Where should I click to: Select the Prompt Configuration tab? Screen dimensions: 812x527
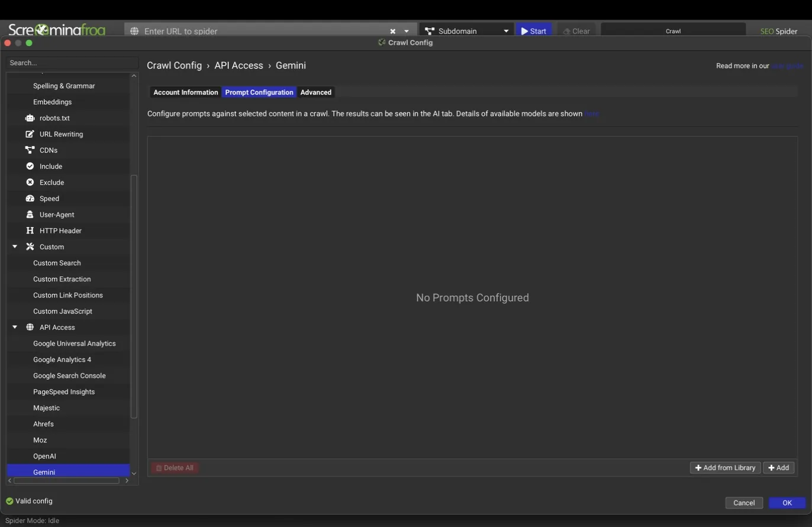[259, 92]
